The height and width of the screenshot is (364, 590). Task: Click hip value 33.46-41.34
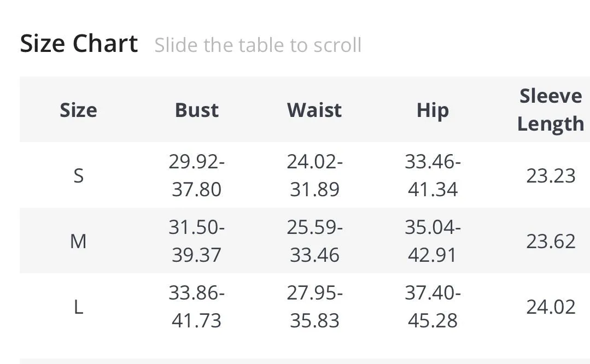(433, 175)
